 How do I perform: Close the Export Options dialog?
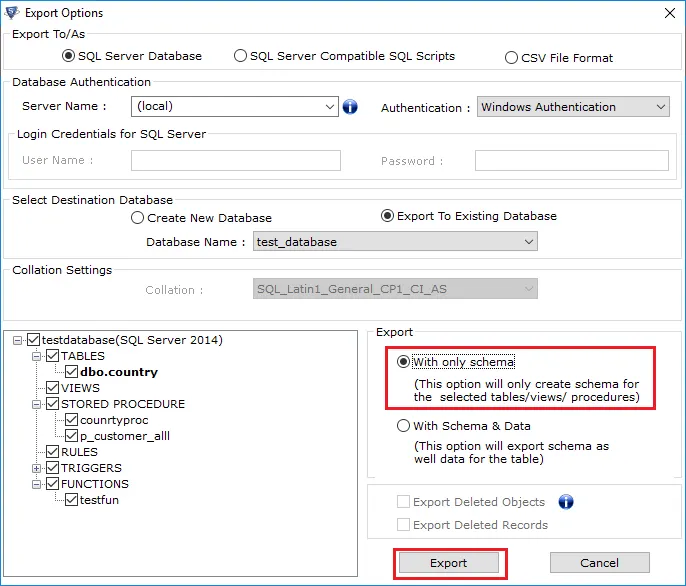coord(669,13)
